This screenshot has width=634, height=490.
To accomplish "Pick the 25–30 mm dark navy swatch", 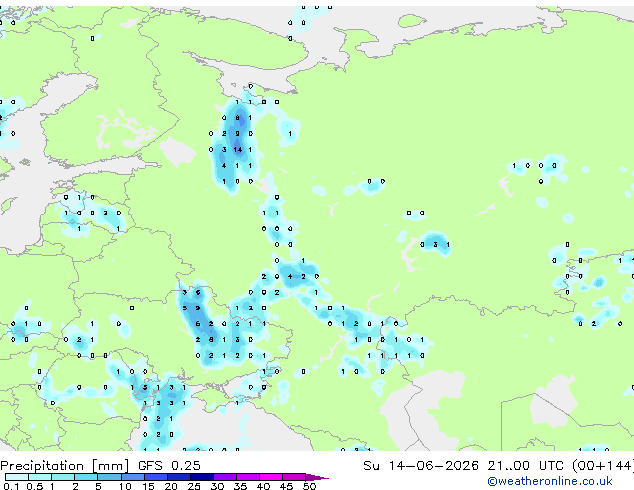I will pos(201,477).
